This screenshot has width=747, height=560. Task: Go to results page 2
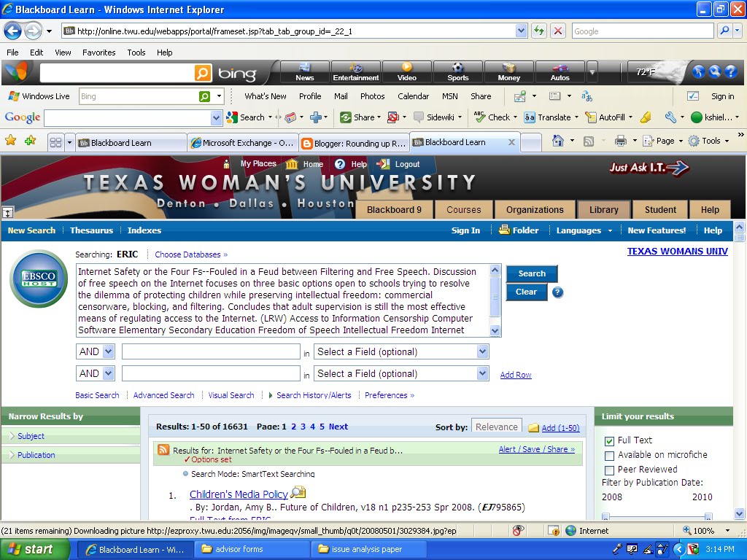[293, 427]
